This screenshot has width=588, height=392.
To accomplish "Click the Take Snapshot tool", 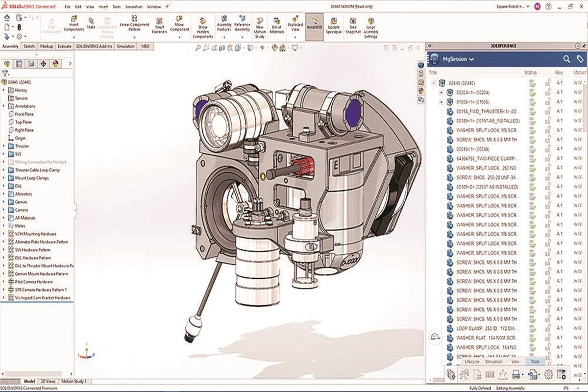I will [353, 24].
